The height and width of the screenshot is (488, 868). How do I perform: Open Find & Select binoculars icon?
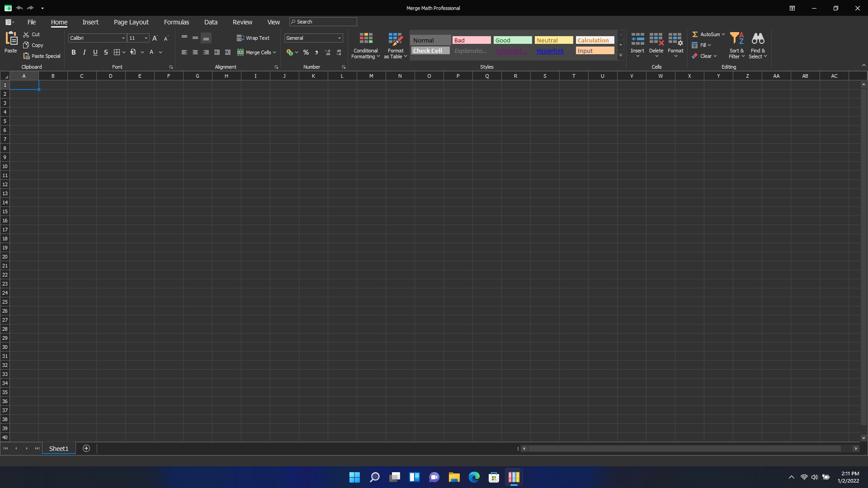pos(758,39)
